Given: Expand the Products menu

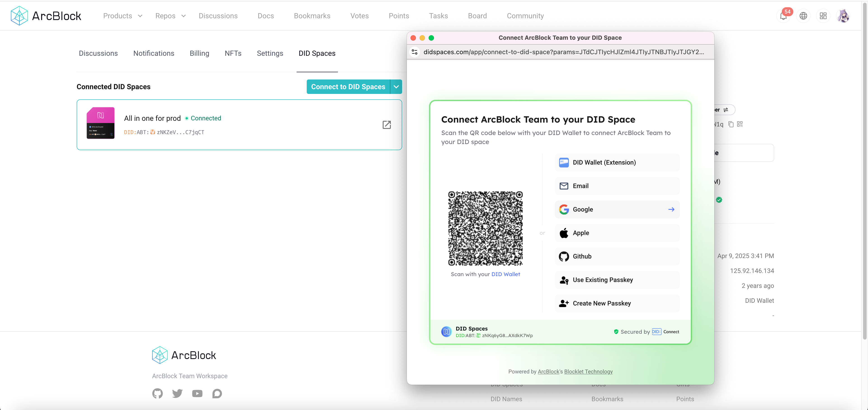Looking at the screenshot, I should coord(123,16).
